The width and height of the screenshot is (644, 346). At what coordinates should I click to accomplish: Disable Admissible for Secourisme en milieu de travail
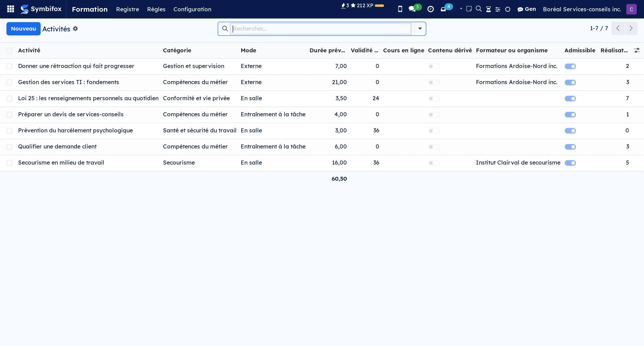(x=570, y=163)
